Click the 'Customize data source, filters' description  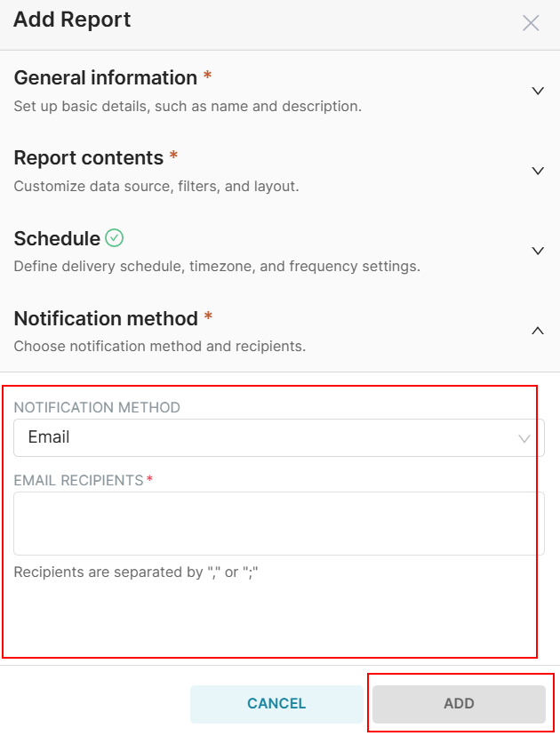(156, 187)
